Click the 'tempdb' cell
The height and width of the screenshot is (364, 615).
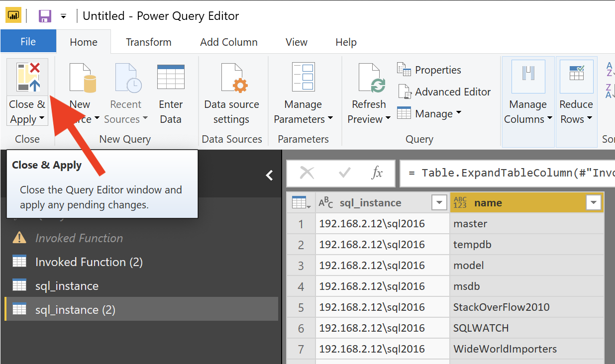[x=527, y=245]
